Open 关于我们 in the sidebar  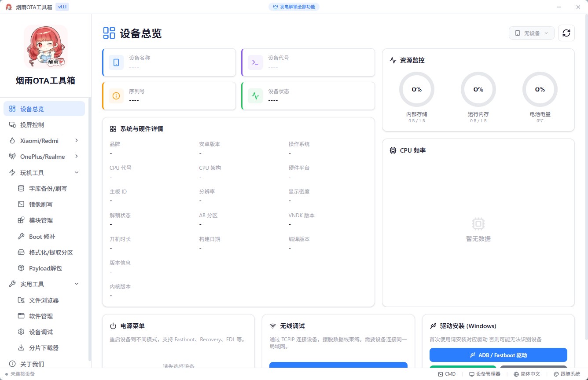point(44,364)
